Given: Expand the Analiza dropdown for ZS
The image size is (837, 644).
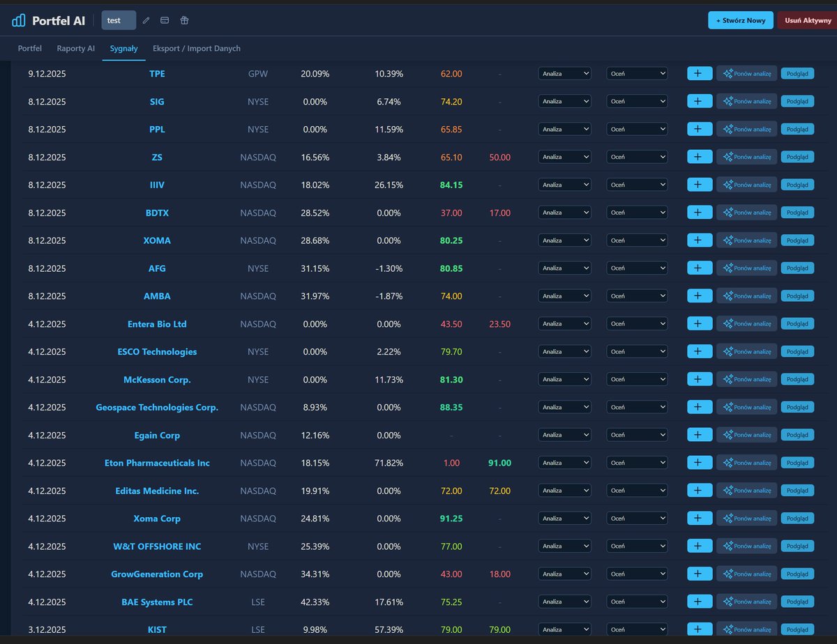Looking at the screenshot, I should (564, 157).
